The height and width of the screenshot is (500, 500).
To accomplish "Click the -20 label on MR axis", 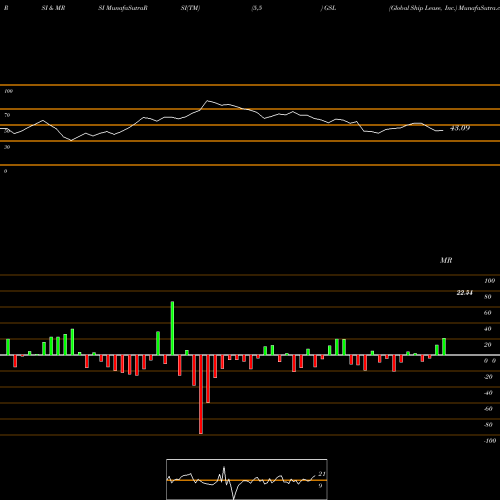I will point(488,377).
